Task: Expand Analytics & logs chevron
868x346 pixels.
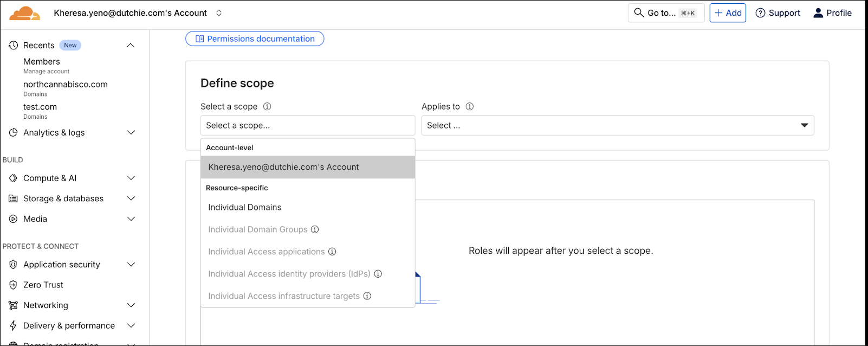Action: (131, 132)
